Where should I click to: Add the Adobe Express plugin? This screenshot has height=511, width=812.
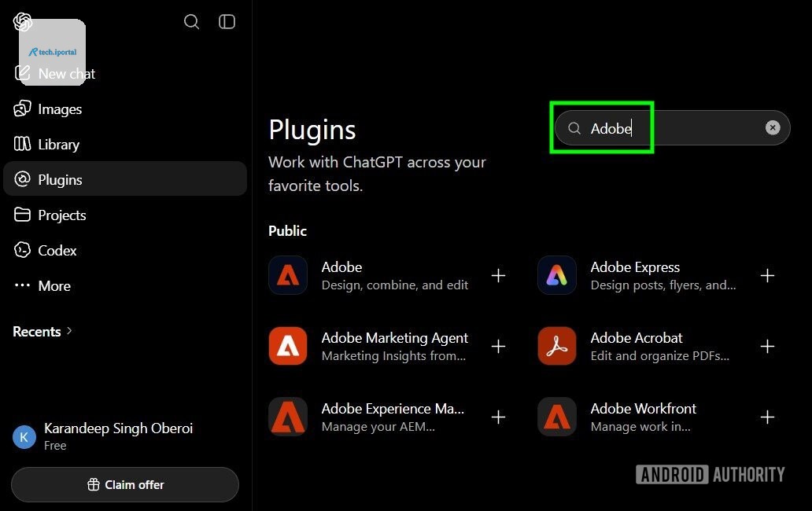click(x=767, y=276)
